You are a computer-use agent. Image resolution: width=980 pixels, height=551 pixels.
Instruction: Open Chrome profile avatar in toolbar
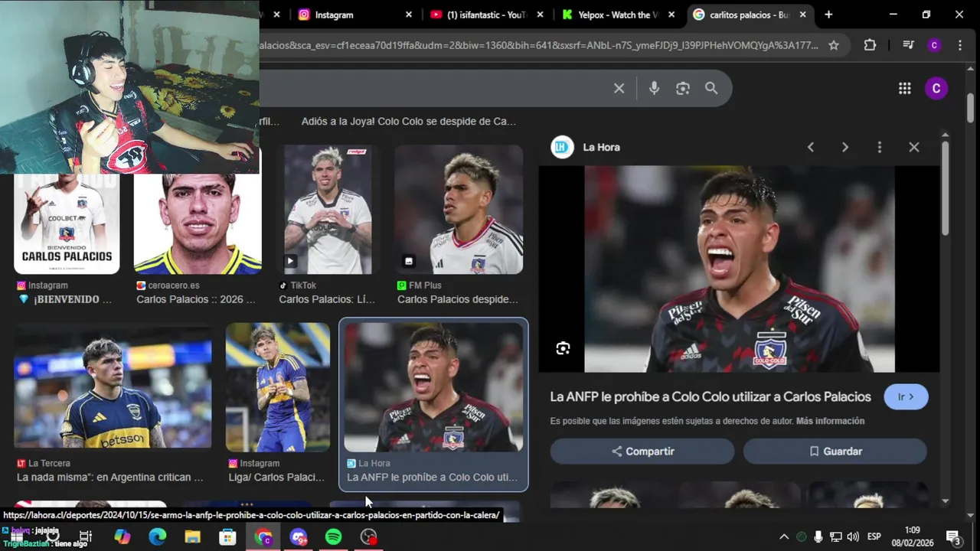(x=934, y=45)
